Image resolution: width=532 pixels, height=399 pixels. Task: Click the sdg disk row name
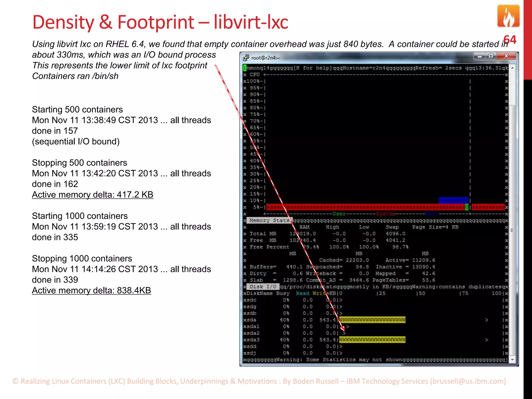coord(251,307)
